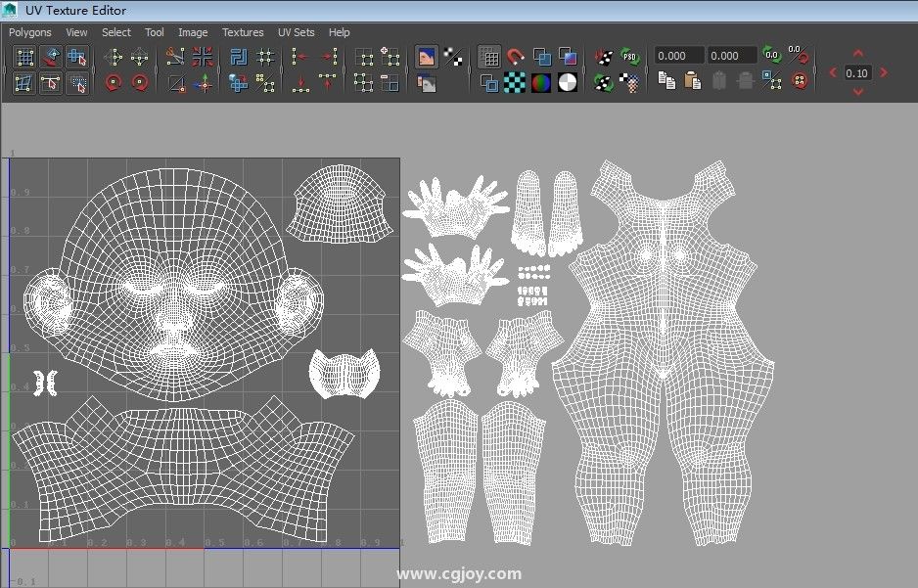Click the Update PSD Networks icon
The height and width of the screenshot is (588, 918).
click(630, 57)
